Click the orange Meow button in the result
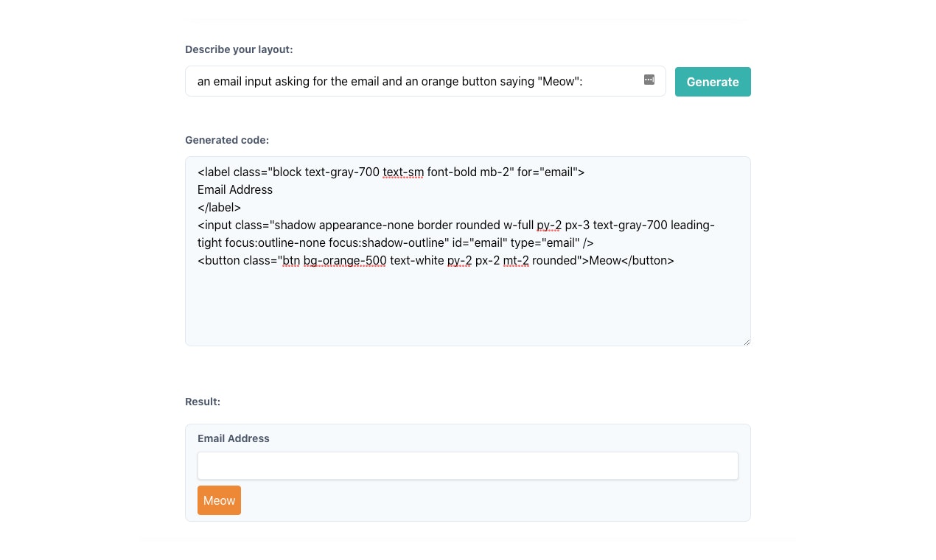Image resolution: width=936 pixels, height=560 pixels. 219,500
